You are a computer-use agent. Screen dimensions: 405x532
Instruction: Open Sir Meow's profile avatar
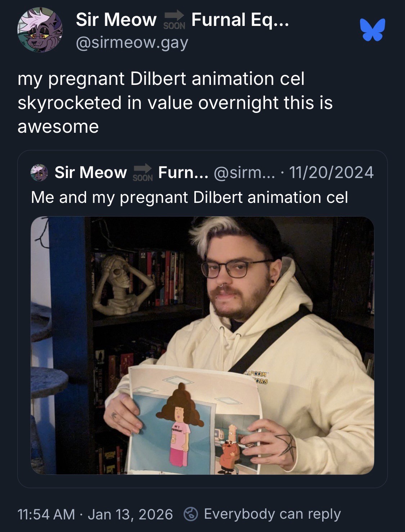click(x=40, y=30)
